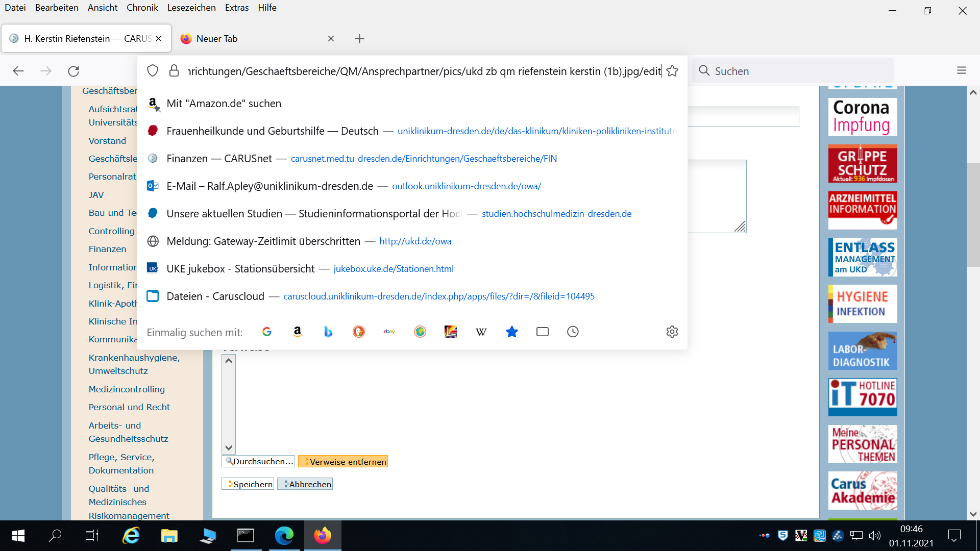This screenshot has height=551, width=980.
Task: Select UKE jukebox Stationsübersicht suggestion
Action: (x=412, y=269)
